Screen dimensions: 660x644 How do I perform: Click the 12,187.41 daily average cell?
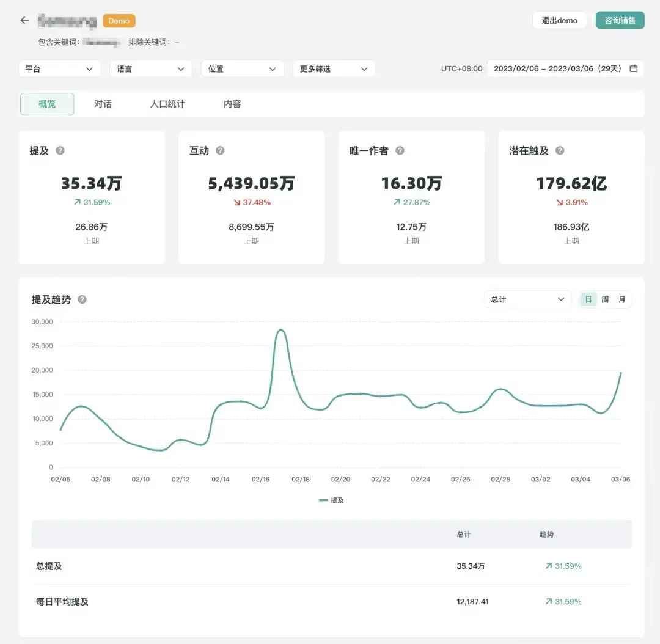[x=472, y=601]
